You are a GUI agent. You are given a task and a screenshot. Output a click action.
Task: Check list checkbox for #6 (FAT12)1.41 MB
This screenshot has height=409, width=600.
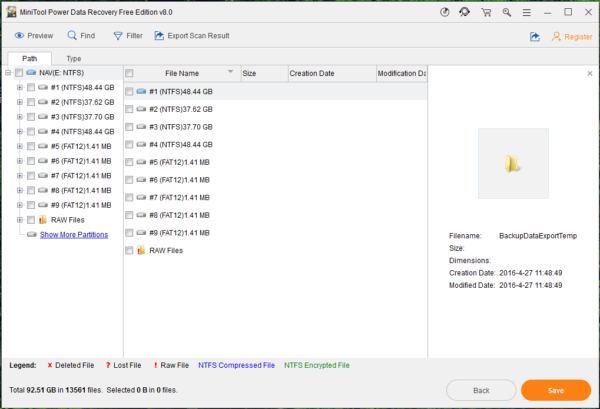[x=129, y=180]
